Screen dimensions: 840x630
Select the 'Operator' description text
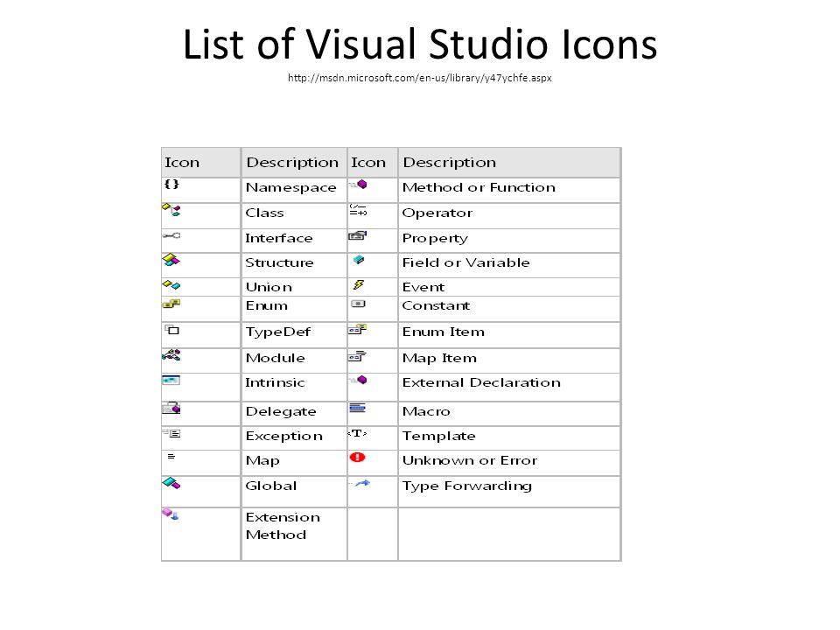click(437, 213)
